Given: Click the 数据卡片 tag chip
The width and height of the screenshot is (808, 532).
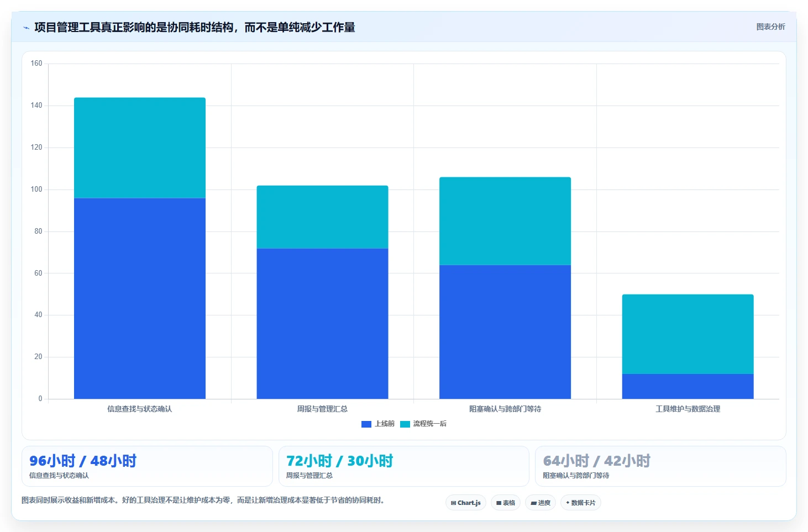Looking at the screenshot, I should [x=581, y=503].
